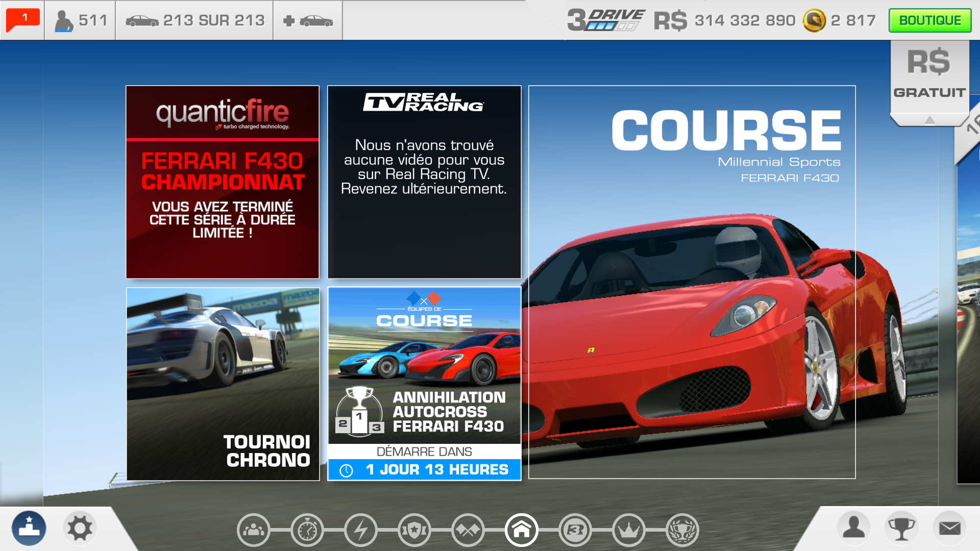
Task: Go to the crown icon
Action: tap(629, 530)
